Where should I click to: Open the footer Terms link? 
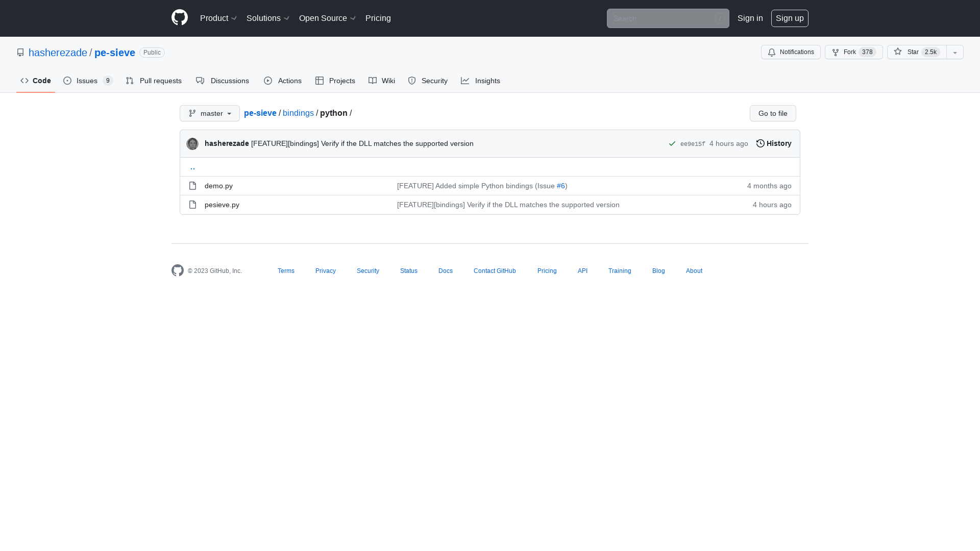(x=286, y=271)
